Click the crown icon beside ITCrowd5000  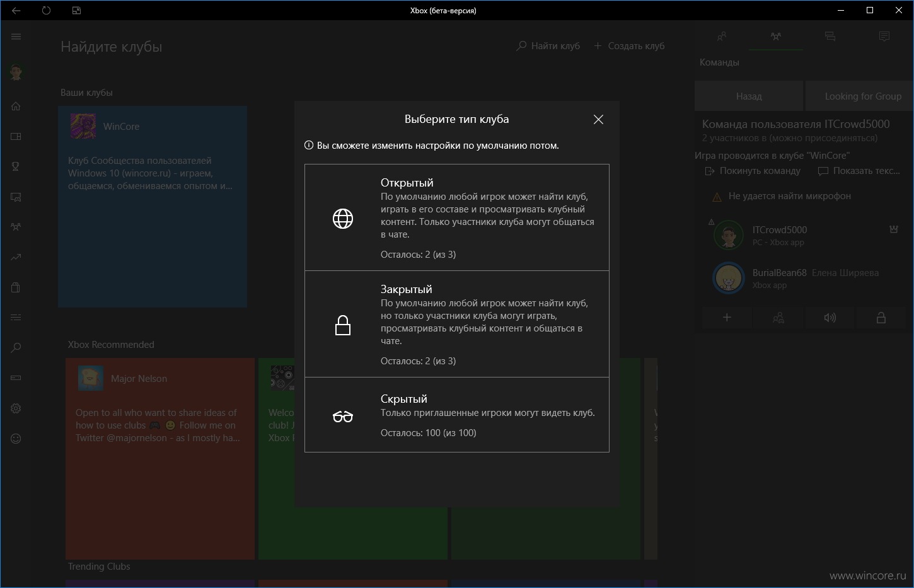(x=893, y=229)
